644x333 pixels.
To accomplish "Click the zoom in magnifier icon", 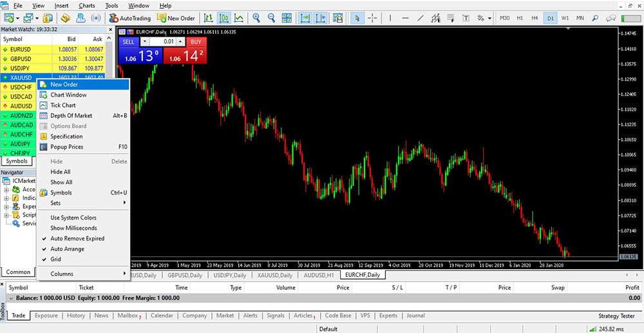I will pos(257,18).
